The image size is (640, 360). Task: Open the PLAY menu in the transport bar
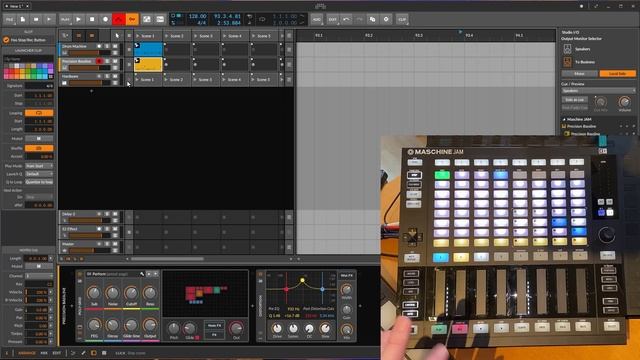65,19
